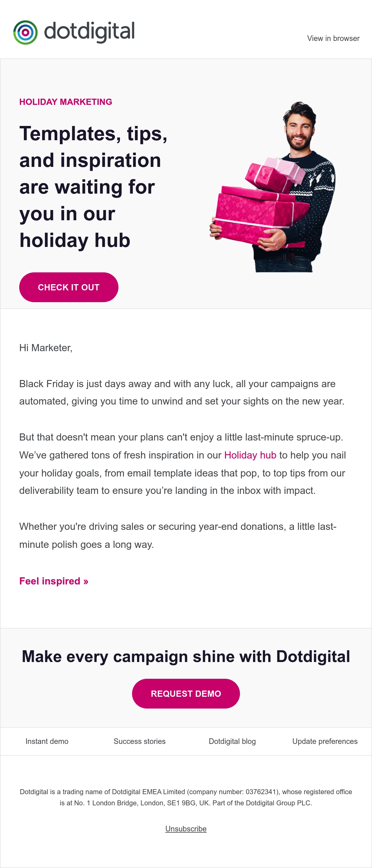The height and width of the screenshot is (868, 372).
Task: Click the holiday hub headline text
Action: coord(93,187)
